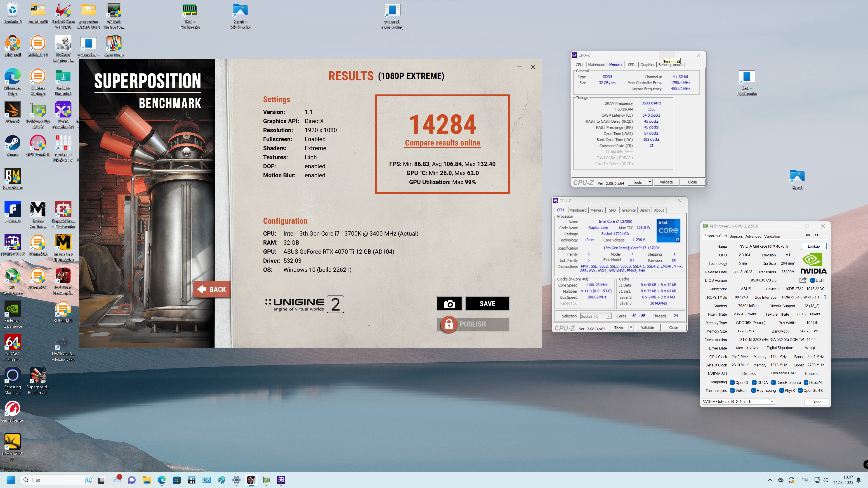This screenshot has width=868, height=488.
Task: Open the GPU-Z hamburger menu
Action: click(825, 235)
